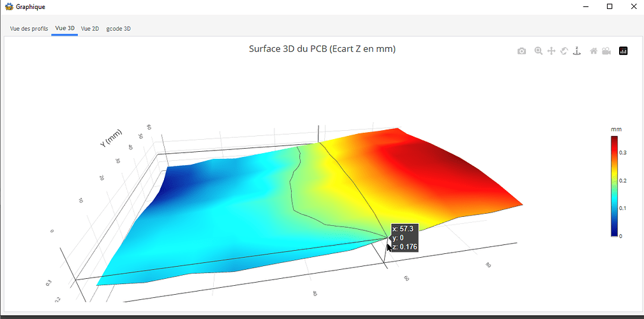The width and height of the screenshot is (644, 319).
Task: Click the Y (mm) axis label
Action: [x=111, y=138]
